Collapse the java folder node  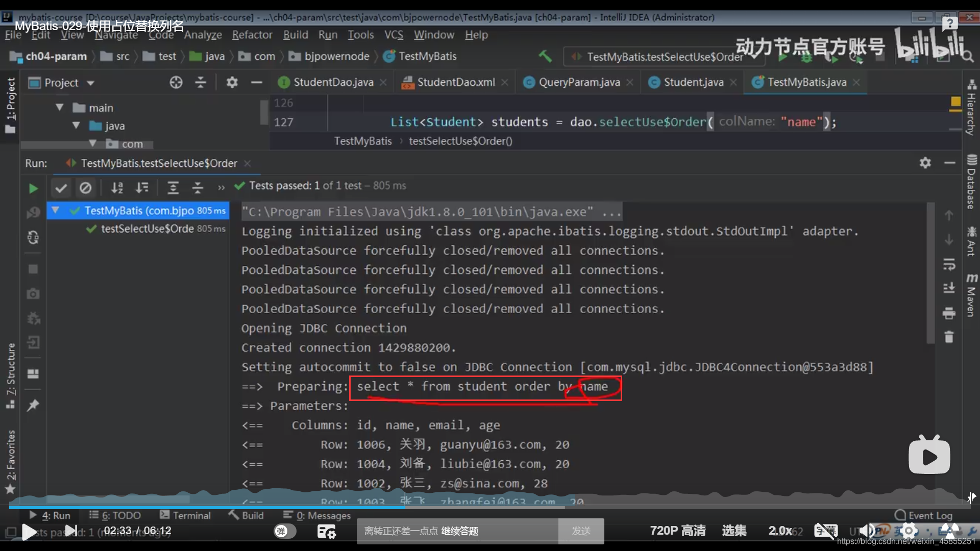77,126
